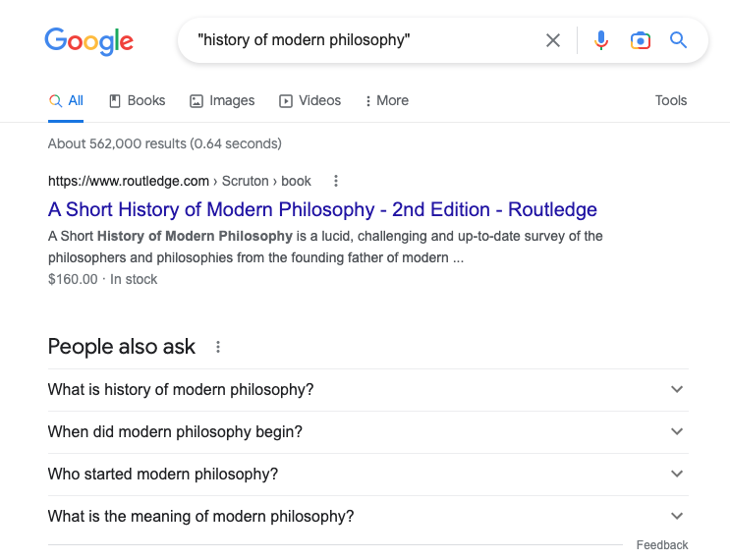Expand What is history of modern philosophy?
The image size is (730, 560).
click(x=368, y=390)
